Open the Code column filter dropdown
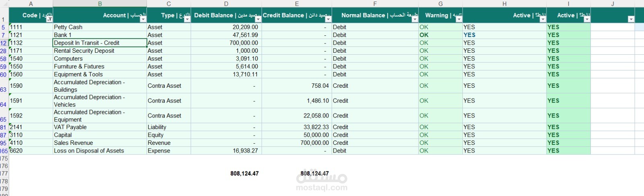The width and height of the screenshot is (644, 196). [x=50, y=19]
